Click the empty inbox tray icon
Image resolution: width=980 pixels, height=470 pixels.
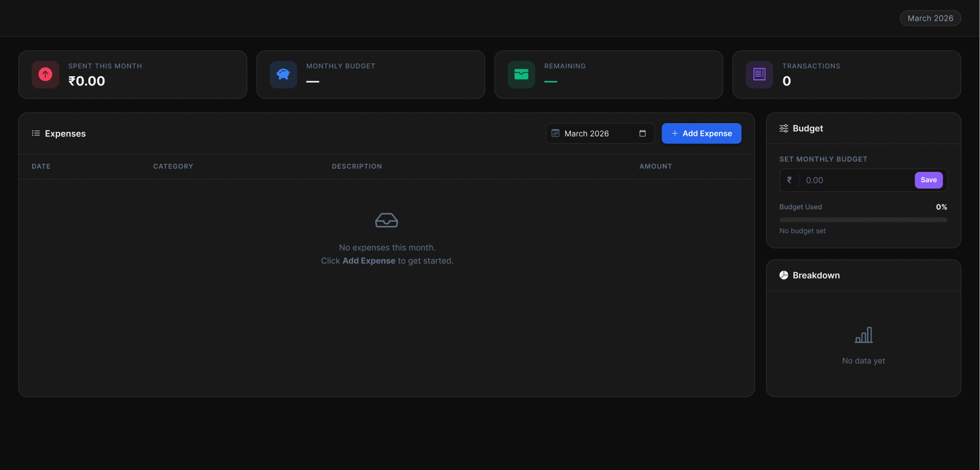point(387,220)
